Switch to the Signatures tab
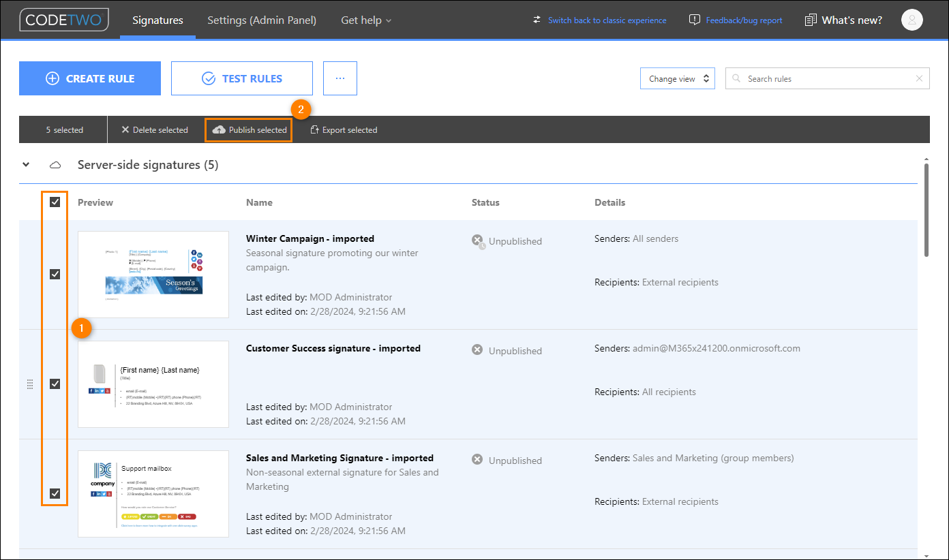The image size is (949, 560). 157,20
